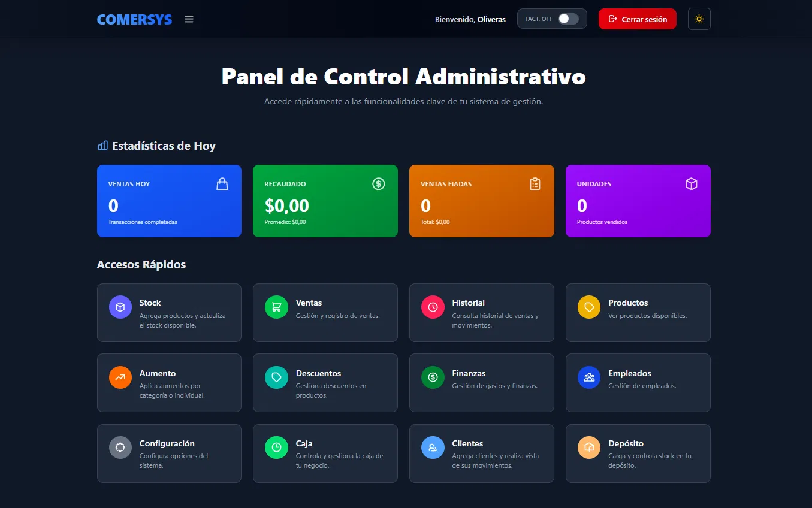
Task: Open the Descuentos card title
Action: click(318, 373)
